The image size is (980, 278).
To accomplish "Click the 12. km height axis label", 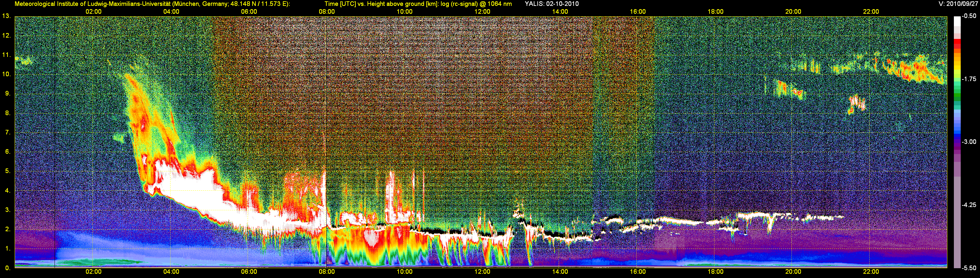I will pos(6,35).
